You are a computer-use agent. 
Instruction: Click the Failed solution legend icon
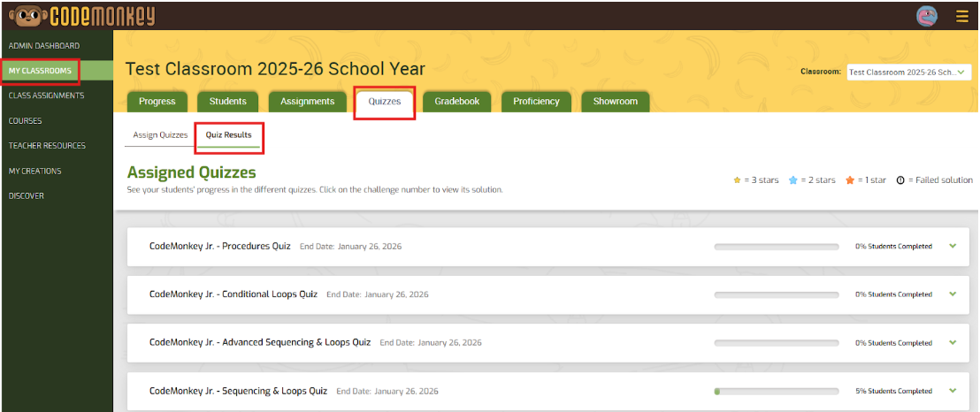pyautogui.click(x=900, y=180)
